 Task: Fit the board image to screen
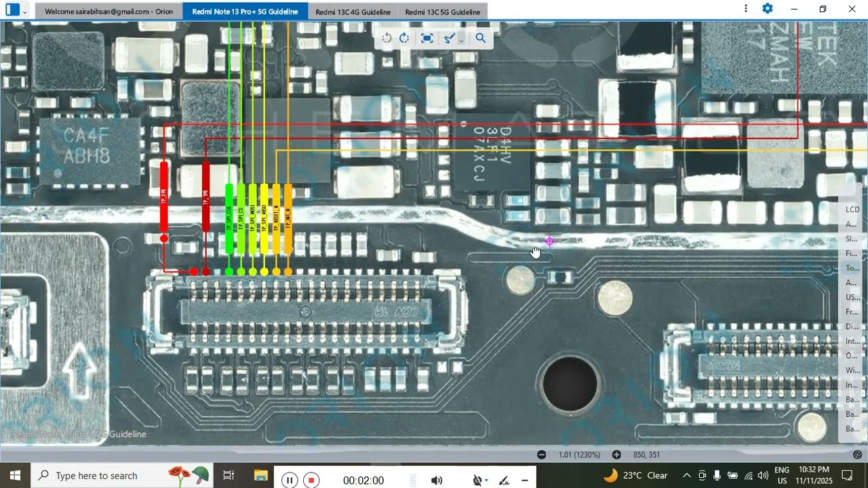click(x=427, y=38)
